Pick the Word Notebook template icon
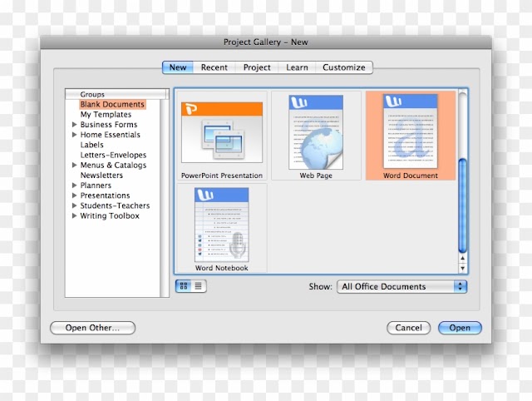This screenshot has width=532, height=401. [x=222, y=225]
